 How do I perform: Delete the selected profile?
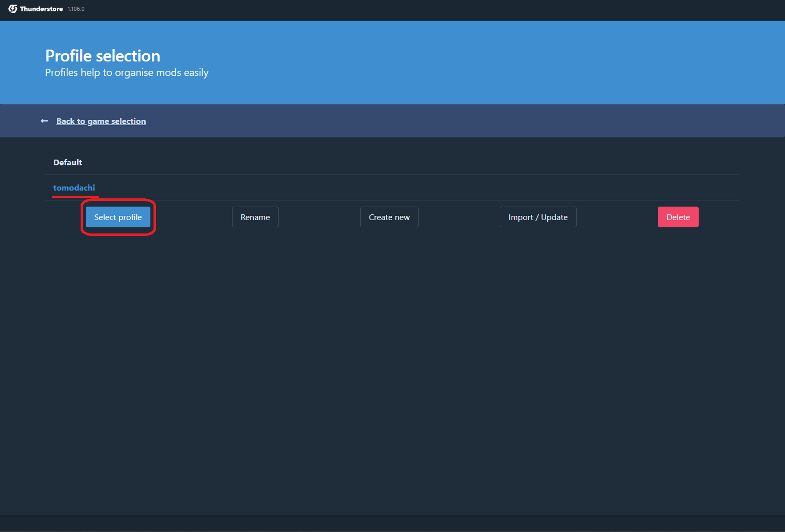click(x=678, y=217)
